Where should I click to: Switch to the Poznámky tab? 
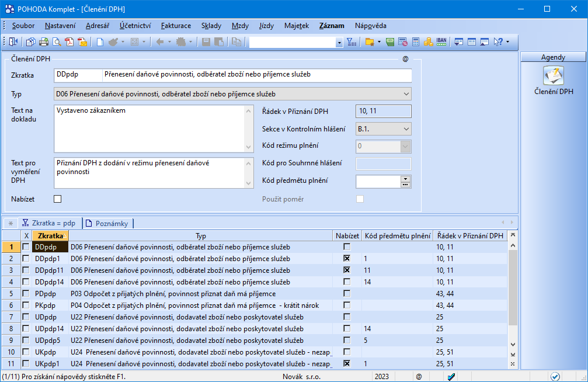(107, 224)
